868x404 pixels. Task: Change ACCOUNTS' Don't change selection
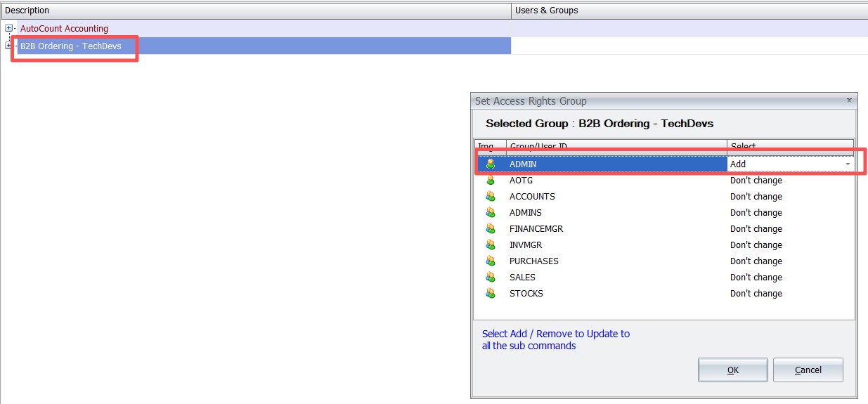pyautogui.click(x=791, y=196)
